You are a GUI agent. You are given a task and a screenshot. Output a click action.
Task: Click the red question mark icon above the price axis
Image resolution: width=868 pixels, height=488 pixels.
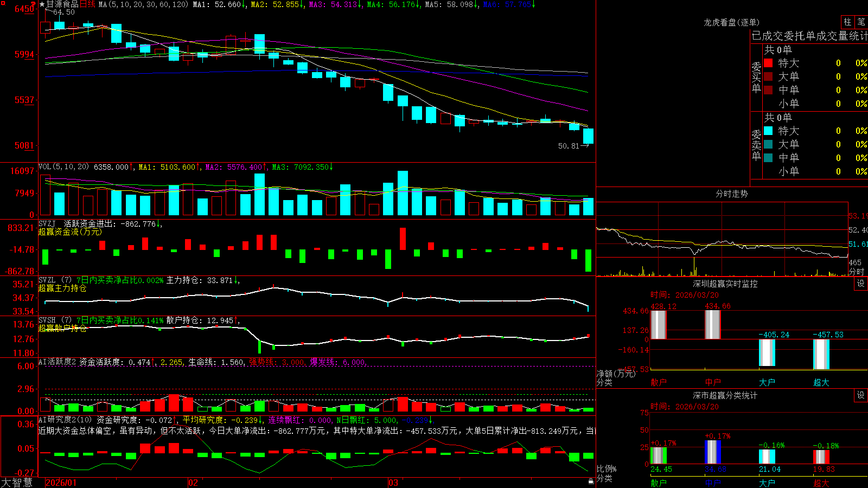[34, 4]
